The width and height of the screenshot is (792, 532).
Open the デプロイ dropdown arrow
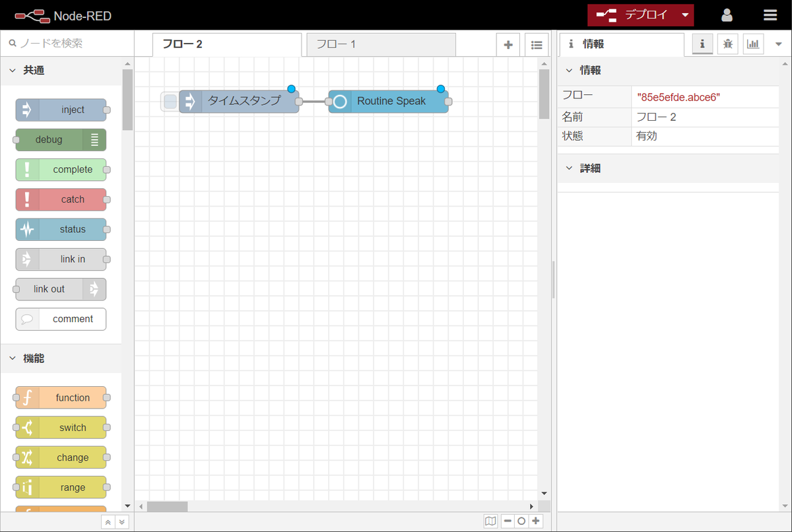point(685,15)
